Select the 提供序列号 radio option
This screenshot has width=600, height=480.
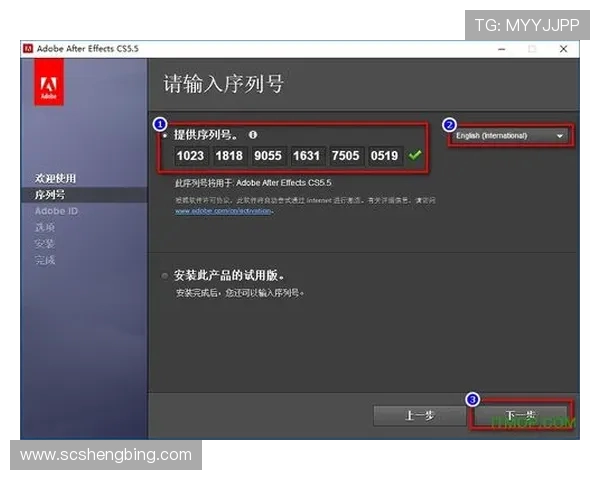click(165, 136)
